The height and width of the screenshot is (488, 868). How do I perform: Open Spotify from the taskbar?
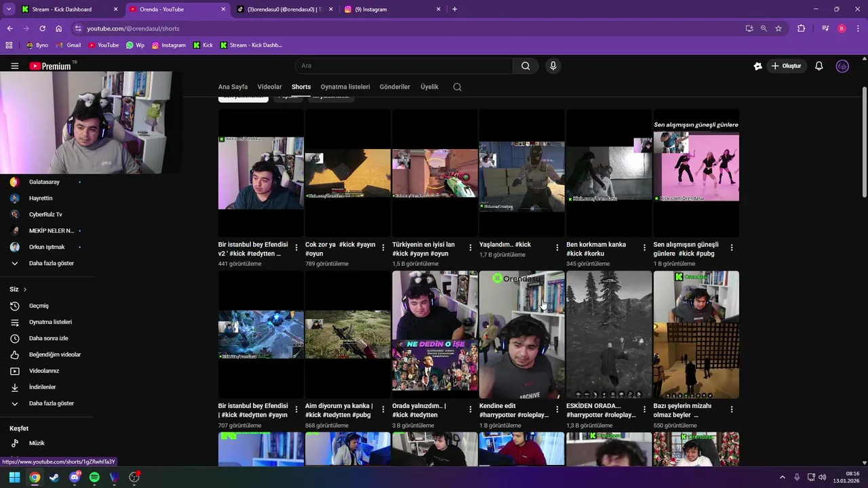click(x=94, y=477)
